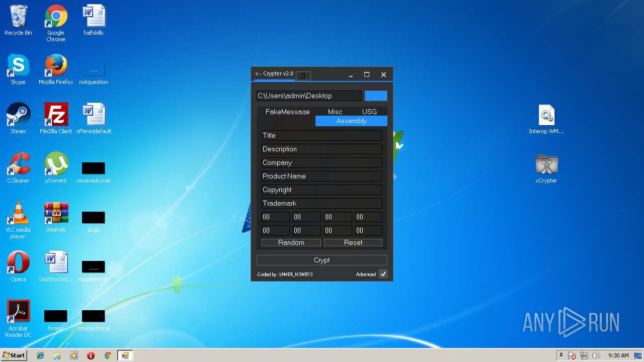Select the Assembly tab
The image size is (644, 362).
pos(351,121)
